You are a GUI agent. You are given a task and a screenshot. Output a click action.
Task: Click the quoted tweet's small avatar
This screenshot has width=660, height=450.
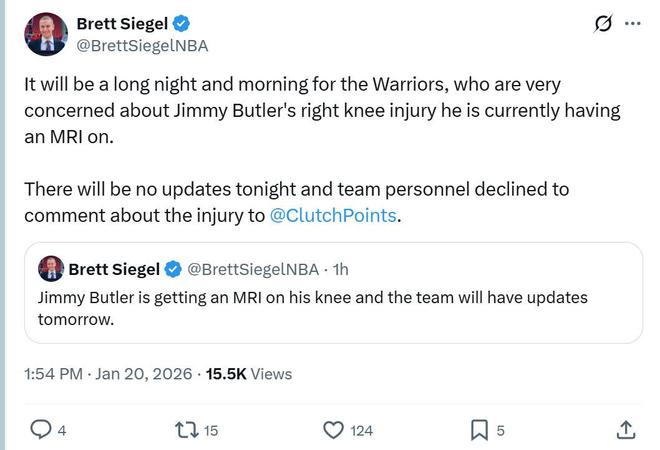[51, 268]
